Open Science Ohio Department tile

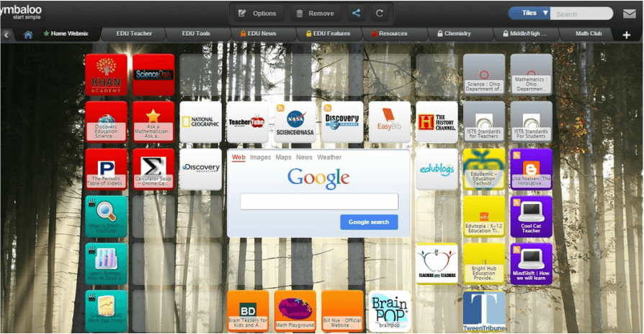484,75
